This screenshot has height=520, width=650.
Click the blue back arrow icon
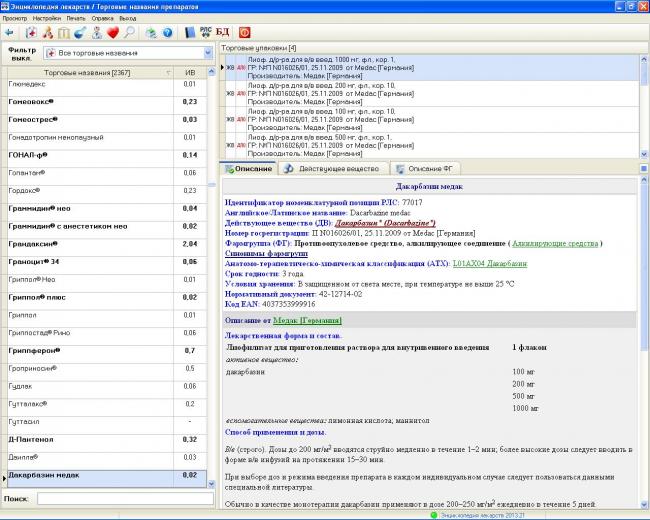pyautogui.click(x=9, y=32)
